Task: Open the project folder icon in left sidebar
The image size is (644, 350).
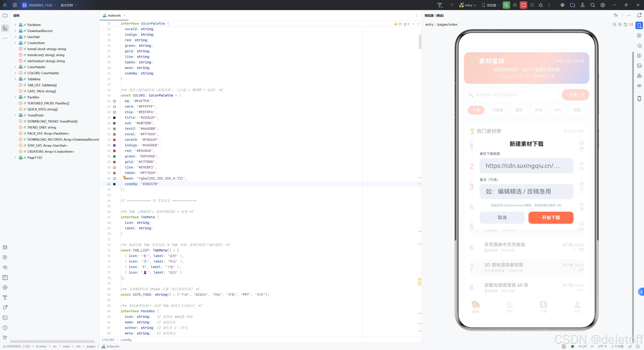Action: [5, 15]
